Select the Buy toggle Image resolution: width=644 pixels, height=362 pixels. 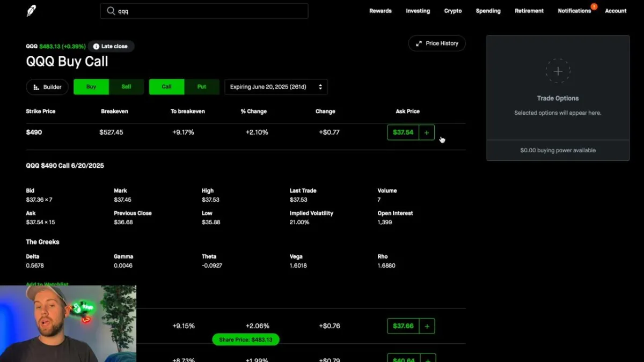(91, 87)
